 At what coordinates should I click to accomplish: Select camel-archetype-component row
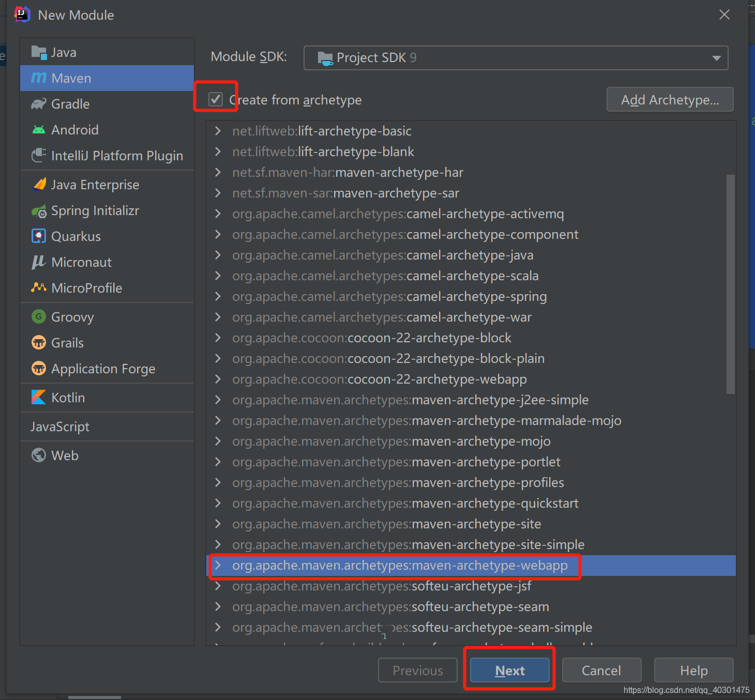click(471, 234)
